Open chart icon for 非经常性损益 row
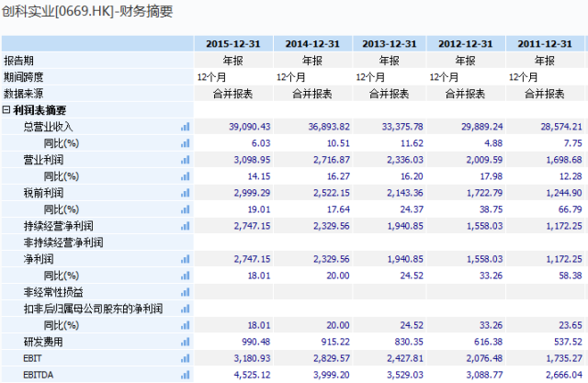 pos(186,292)
